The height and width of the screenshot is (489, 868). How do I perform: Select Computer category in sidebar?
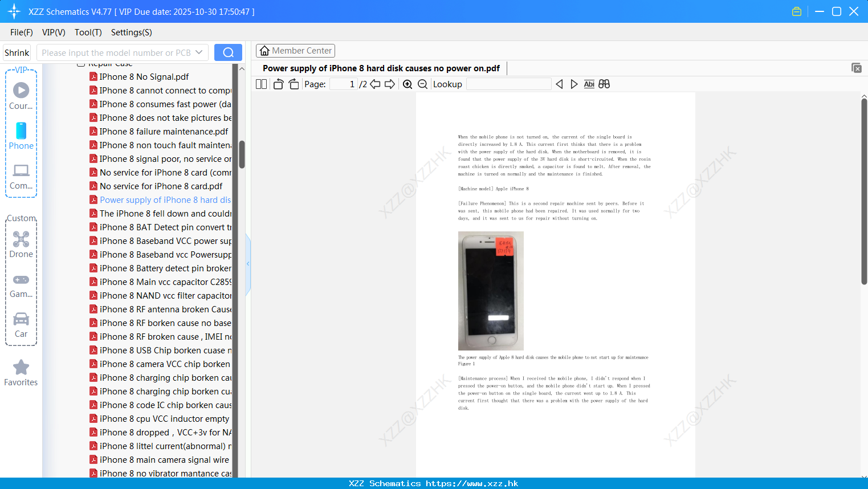coord(21,177)
